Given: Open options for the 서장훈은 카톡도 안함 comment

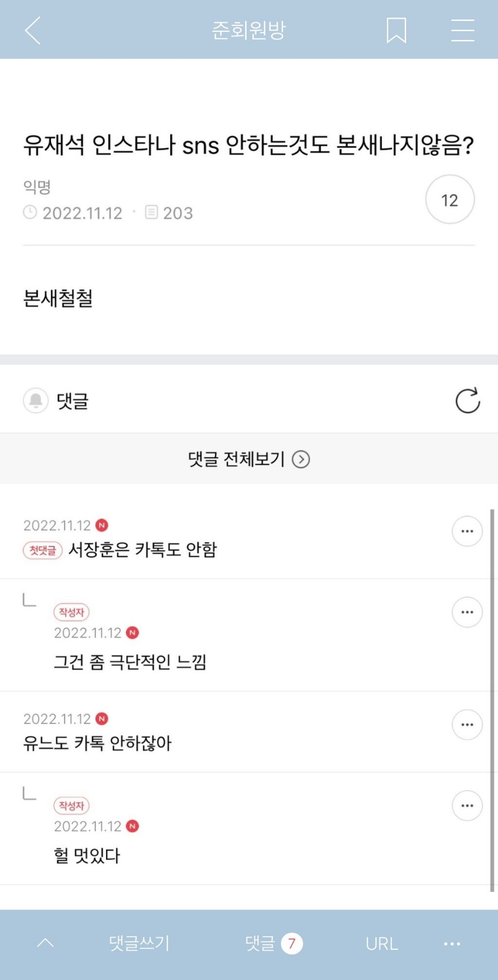Looking at the screenshot, I should point(467,531).
